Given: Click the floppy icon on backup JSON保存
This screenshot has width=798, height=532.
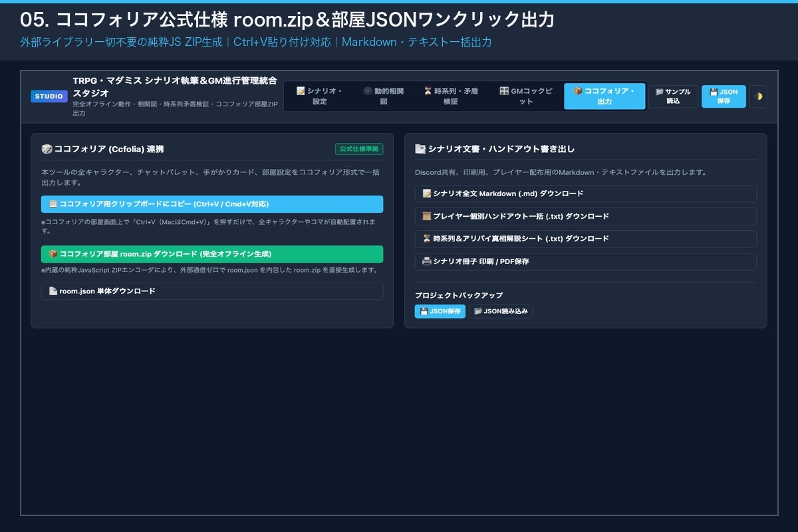Looking at the screenshot, I should click(424, 311).
